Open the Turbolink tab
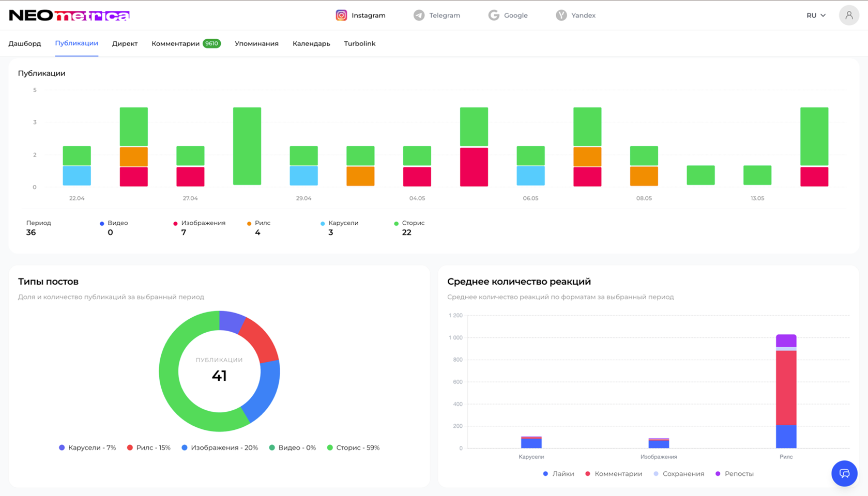 pos(360,43)
